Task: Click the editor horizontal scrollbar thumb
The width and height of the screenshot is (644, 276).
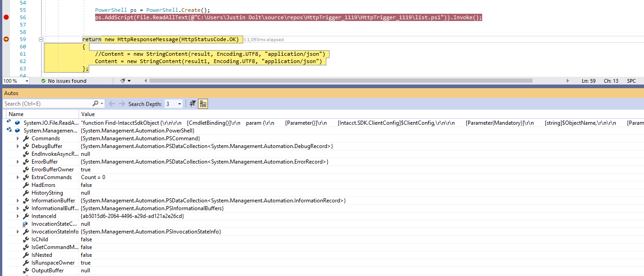Action: tap(341, 81)
